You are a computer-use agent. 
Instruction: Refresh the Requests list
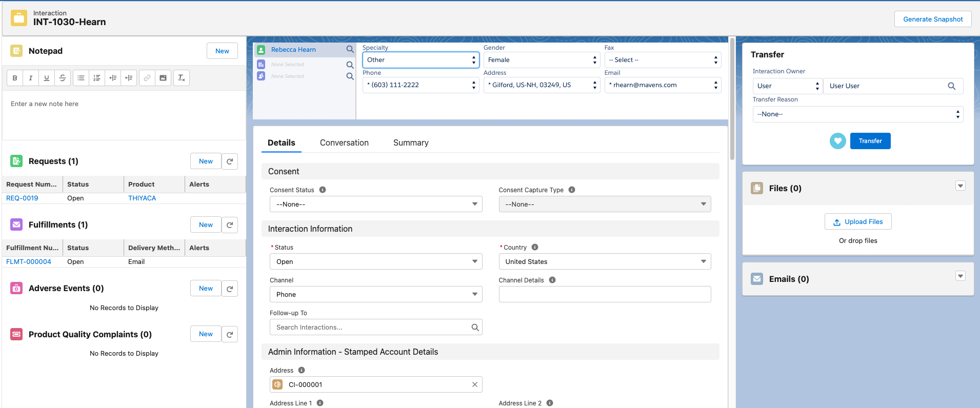[230, 161]
